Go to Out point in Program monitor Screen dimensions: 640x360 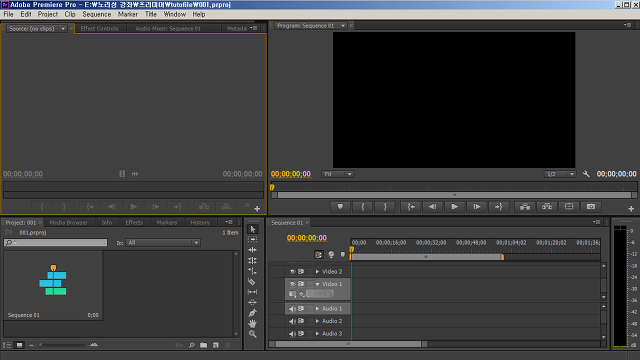click(x=499, y=207)
